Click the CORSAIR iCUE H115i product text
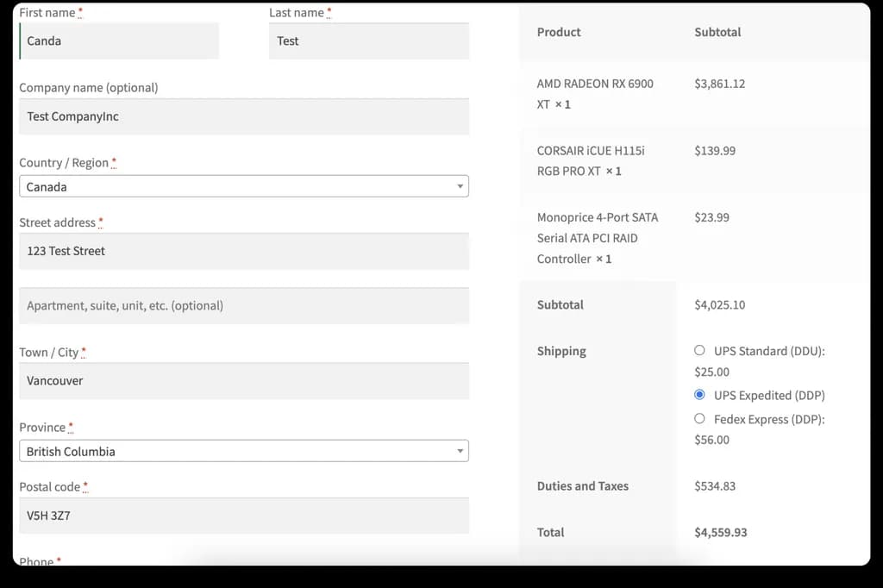The height and width of the screenshot is (588, 883). [590, 160]
